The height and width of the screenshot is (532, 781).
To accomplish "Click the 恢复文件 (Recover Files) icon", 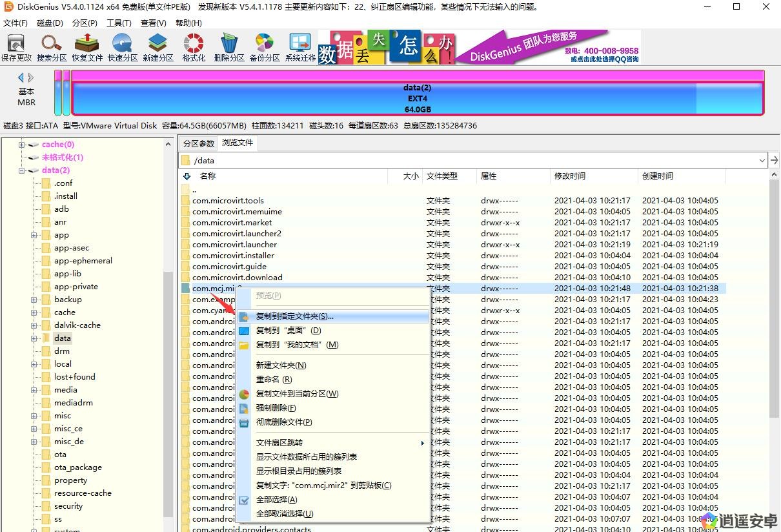I will tap(87, 46).
